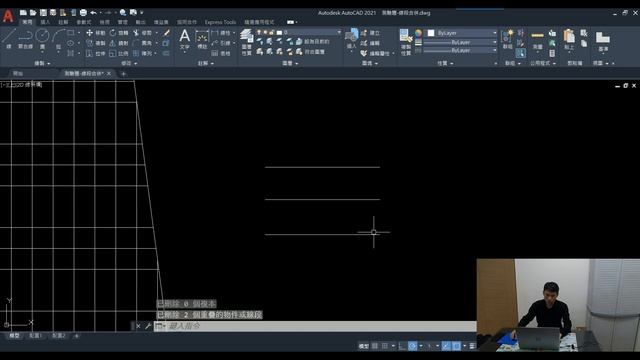The width and height of the screenshot is (640, 360).
Task: Open the Text annotation tool
Action: (184, 39)
